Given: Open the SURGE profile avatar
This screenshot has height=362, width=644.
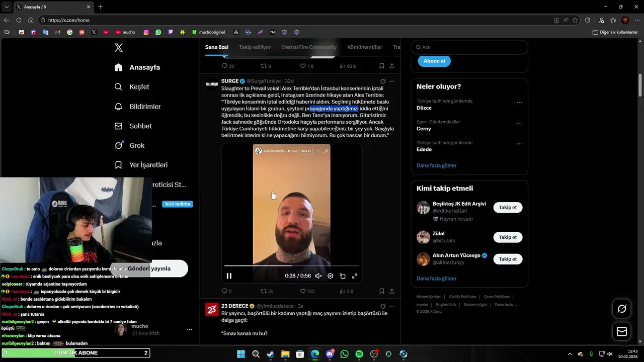Looking at the screenshot, I should (x=212, y=84).
